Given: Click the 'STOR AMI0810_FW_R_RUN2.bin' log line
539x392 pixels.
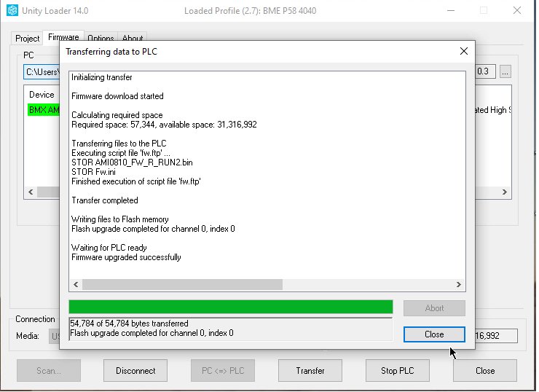Looking at the screenshot, I should click(132, 162).
